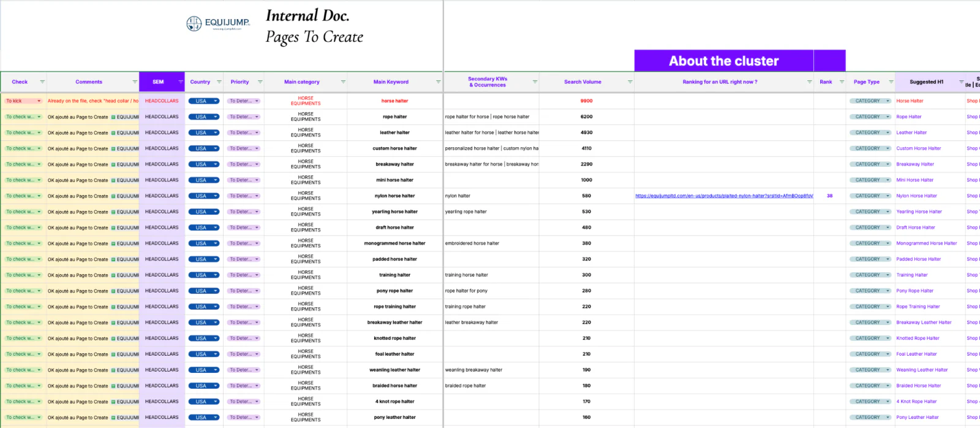
Task: Open the filter icon on Priority column
Action: pos(260,82)
